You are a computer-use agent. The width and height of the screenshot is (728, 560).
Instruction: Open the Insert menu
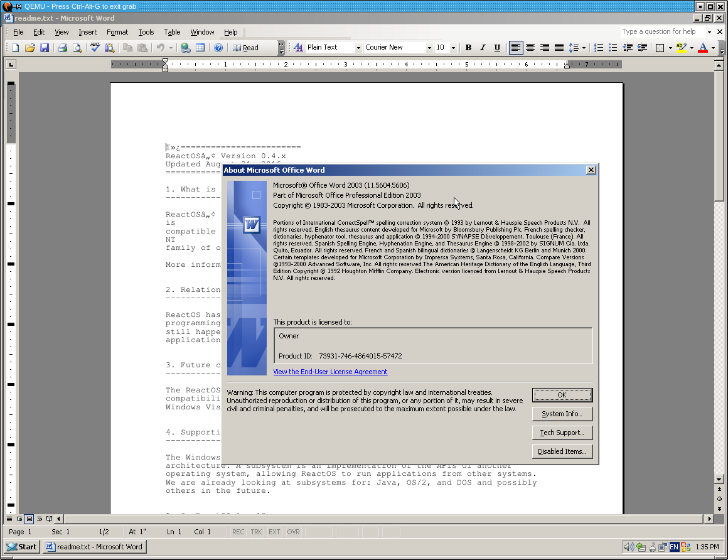pyautogui.click(x=88, y=32)
